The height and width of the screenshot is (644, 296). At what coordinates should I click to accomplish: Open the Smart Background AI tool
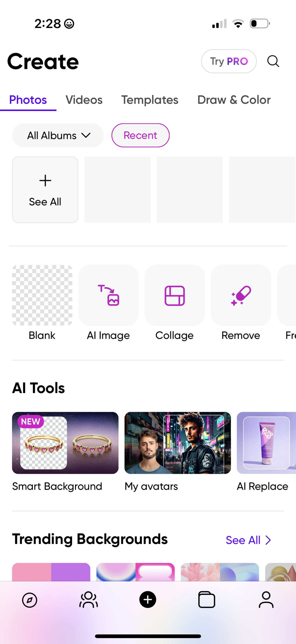click(65, 443)
